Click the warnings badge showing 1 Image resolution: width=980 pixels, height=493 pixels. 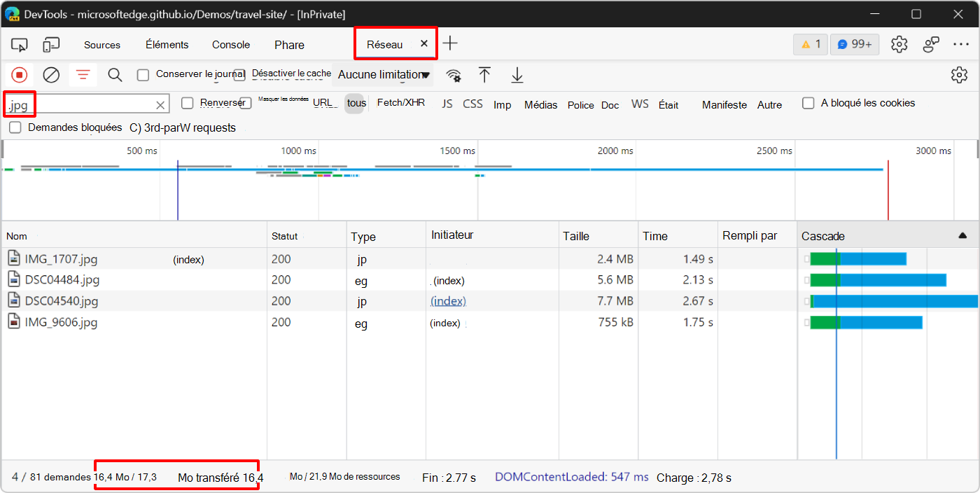[810, 44]
